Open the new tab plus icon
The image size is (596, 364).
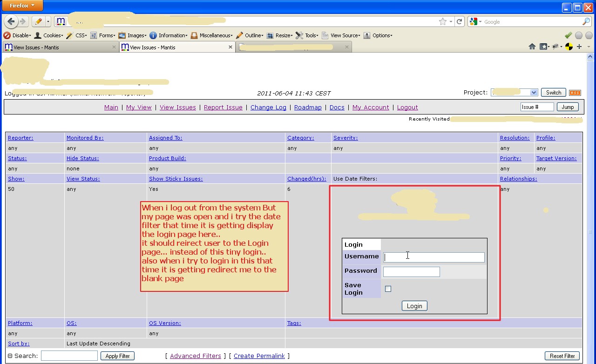coord(579,47)
